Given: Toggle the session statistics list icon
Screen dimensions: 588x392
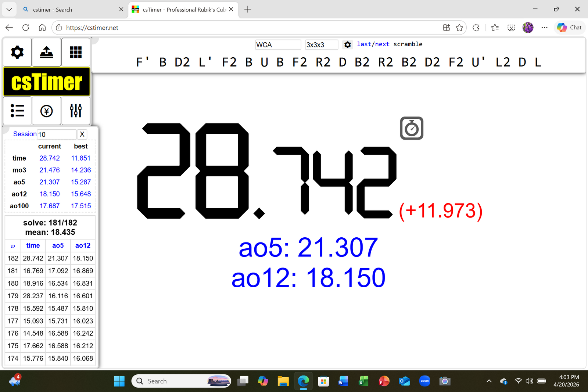Looking at the screenshot, I should point(17,111).
